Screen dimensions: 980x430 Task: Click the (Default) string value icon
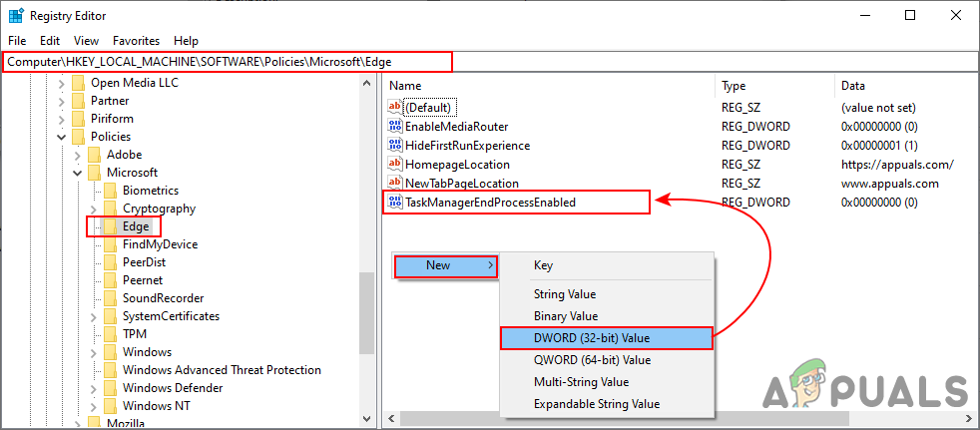pos(394,108)
